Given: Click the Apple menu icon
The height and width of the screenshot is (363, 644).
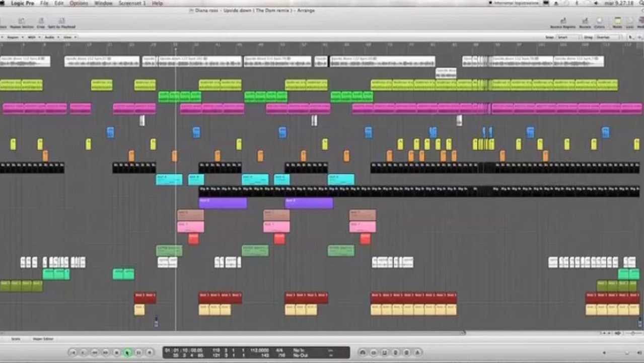Looking at the screenshot, I should (2, 3).
